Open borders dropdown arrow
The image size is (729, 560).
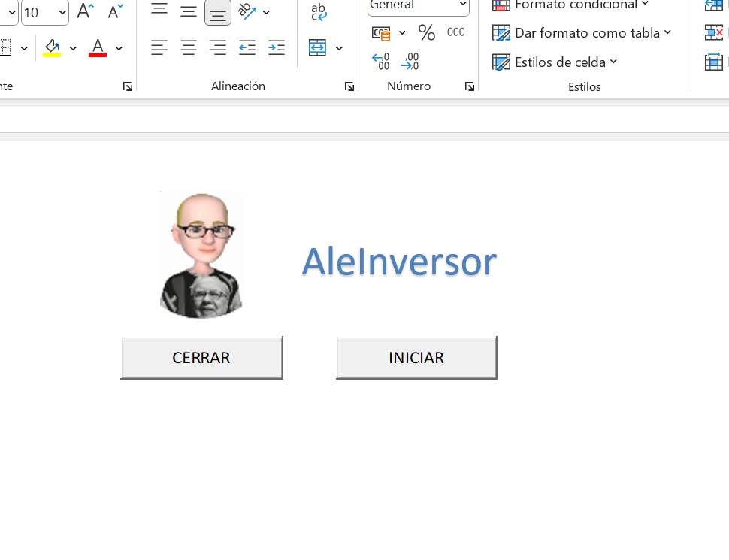24,48
